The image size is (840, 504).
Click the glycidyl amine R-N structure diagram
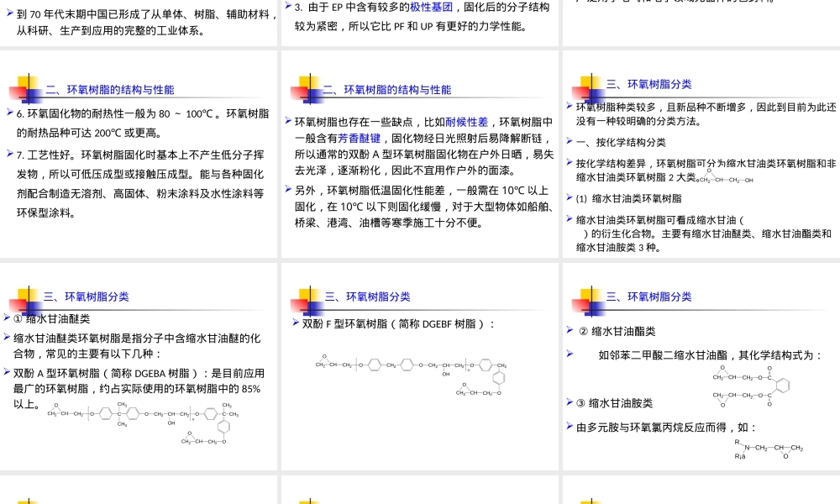[x=769, y=449]
